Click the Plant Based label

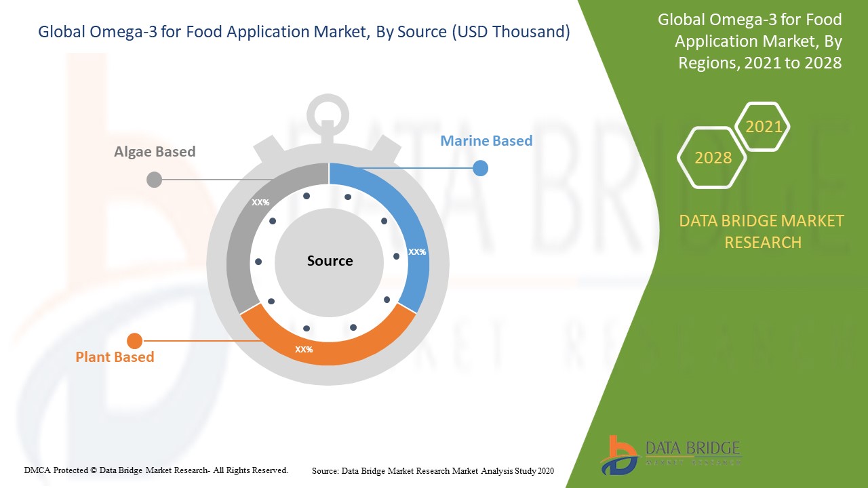(115, 357)
